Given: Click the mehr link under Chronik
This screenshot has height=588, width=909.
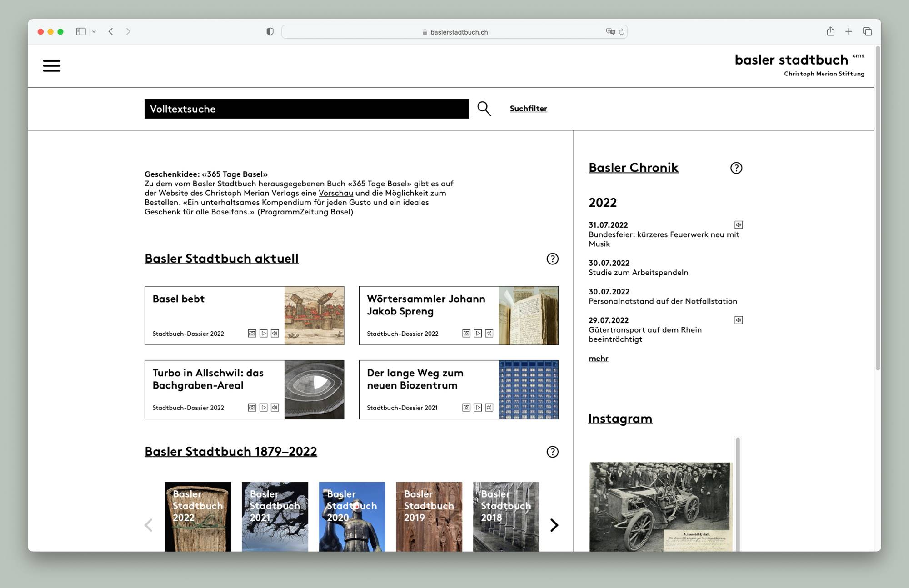Looking at the screenshot, I should [598, 359].
